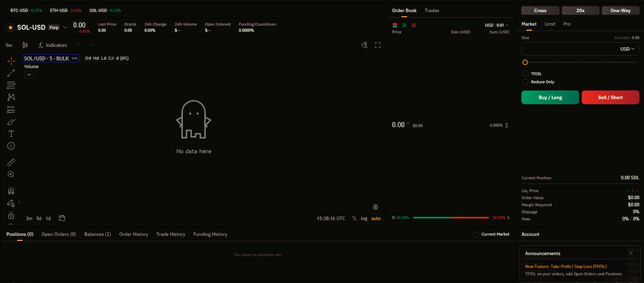
Task: Open the SOL-USD market selector dropdown
Action: coord(65,28)
